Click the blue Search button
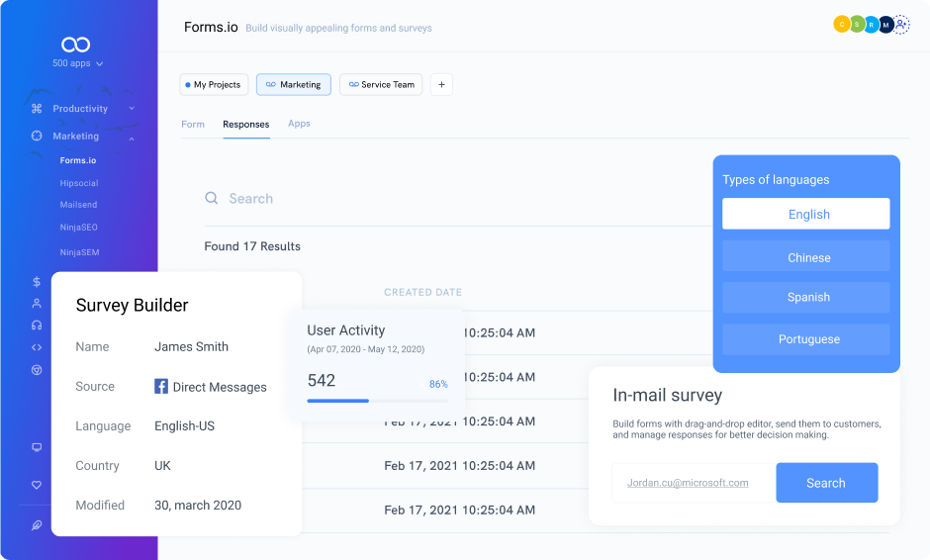The width and height of the screenshot is (930, 560). [827, 483]
